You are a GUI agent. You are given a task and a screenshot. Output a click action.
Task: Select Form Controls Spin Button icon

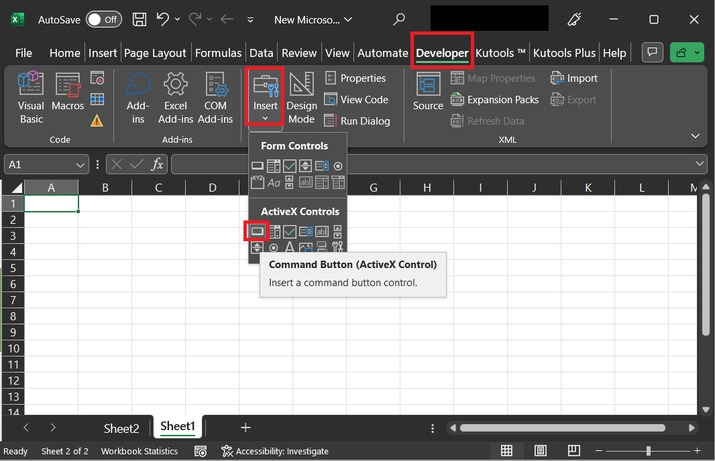click(305, 166)
